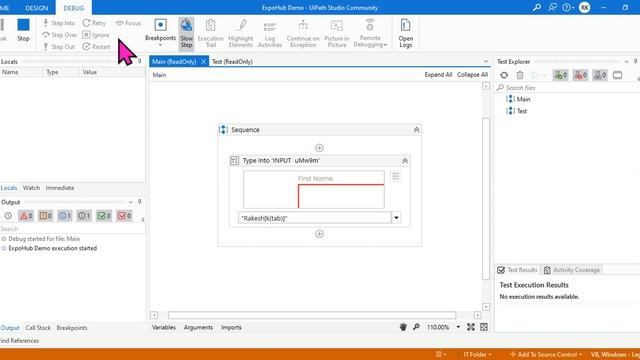Viewport: 640px width, 360px height.
Task: Collapse the Sequence activity
Action: (x=416, y=130)
